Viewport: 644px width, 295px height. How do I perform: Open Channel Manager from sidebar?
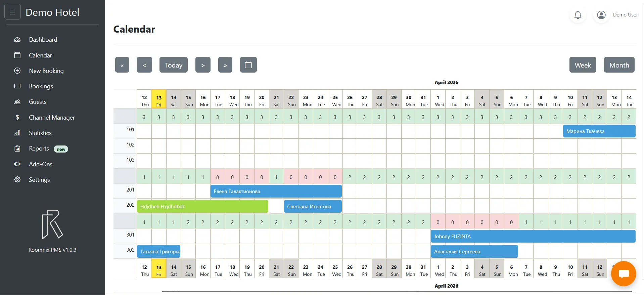point(52,118)
